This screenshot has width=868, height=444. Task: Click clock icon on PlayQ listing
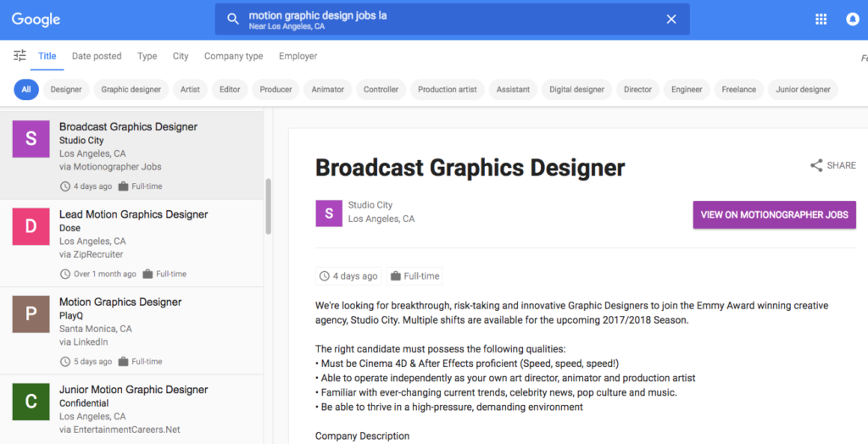click(x=65, y=362)
